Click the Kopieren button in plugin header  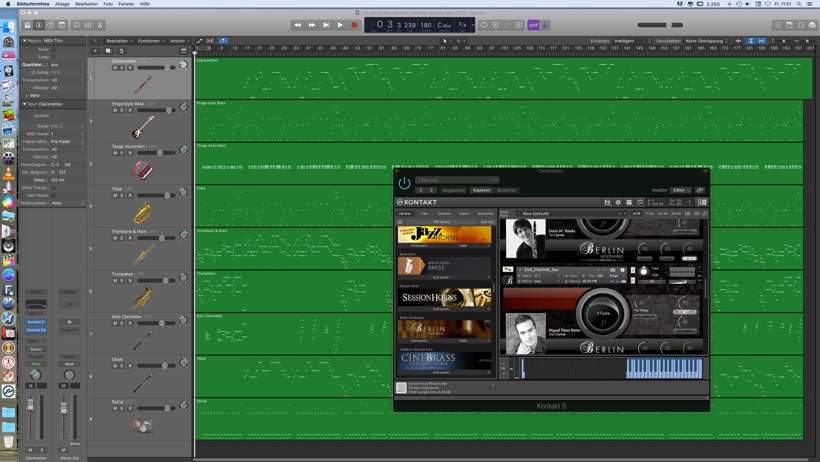[481, 190]
